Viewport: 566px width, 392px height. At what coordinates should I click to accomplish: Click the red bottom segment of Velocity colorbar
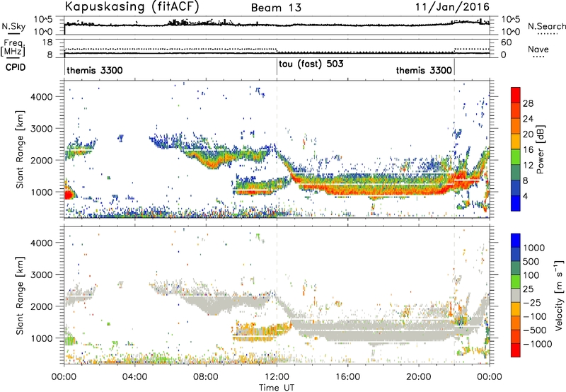pyautogui.click(x=516, y=350)
